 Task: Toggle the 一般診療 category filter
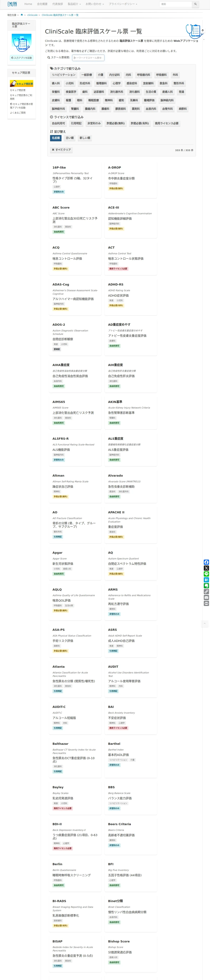(87, 75)
